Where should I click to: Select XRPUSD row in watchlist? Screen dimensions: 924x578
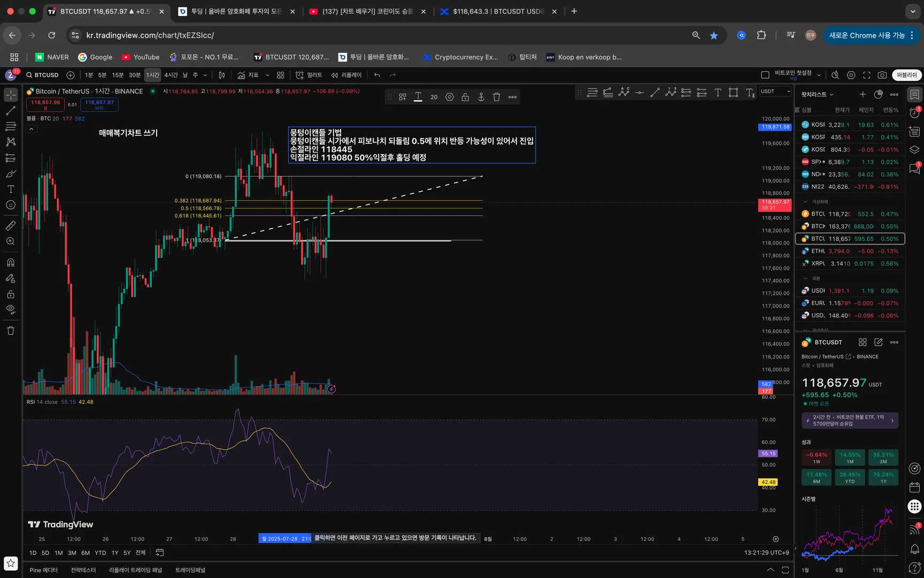[850, 263]
